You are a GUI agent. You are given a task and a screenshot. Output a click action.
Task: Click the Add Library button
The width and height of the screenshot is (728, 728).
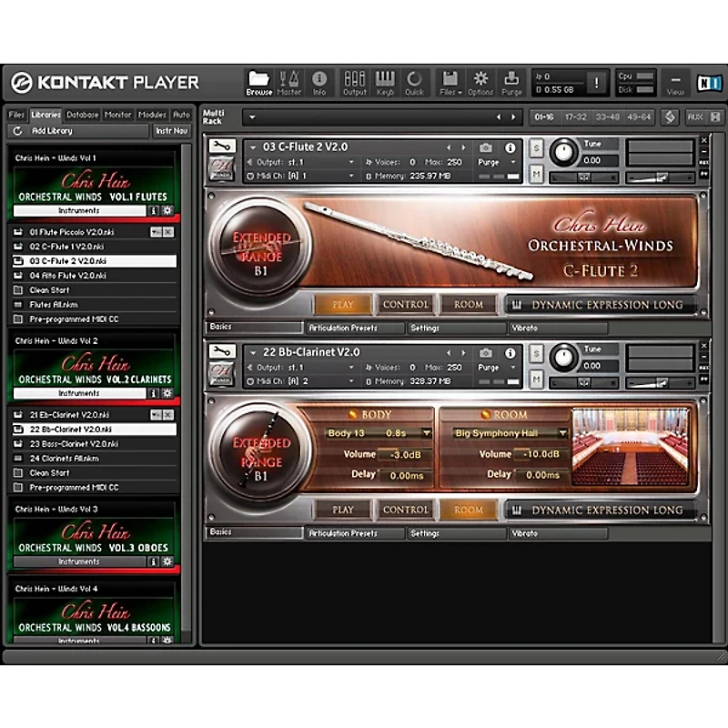click(79, 131)
